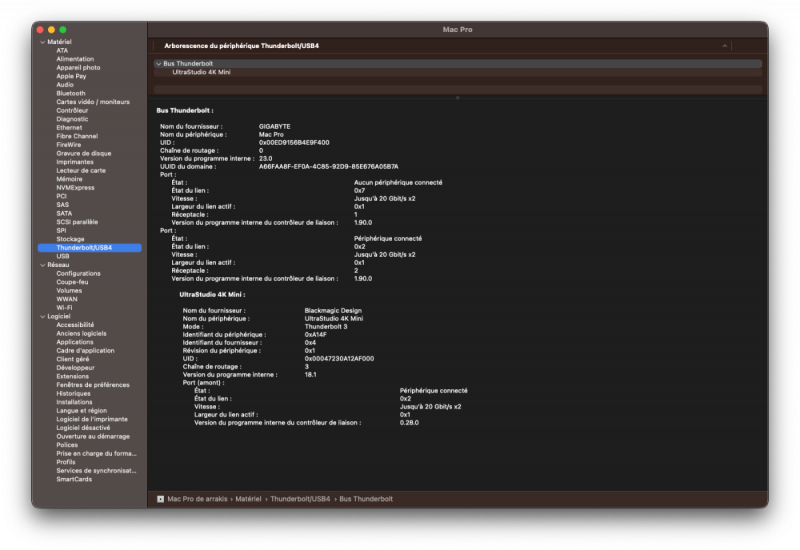
Task: Select SPI in the sidebar
Action: point(61,231)
